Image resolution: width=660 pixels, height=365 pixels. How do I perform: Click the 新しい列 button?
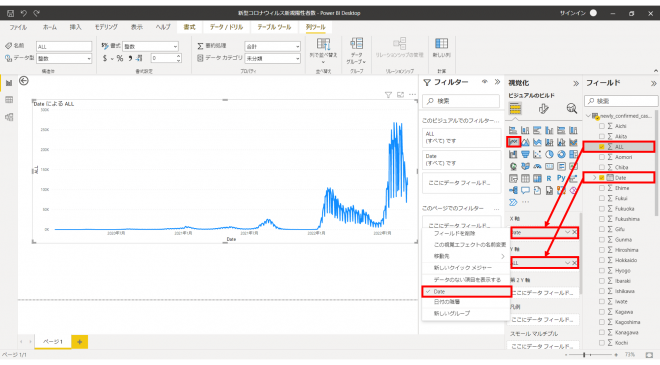(442, 48)
